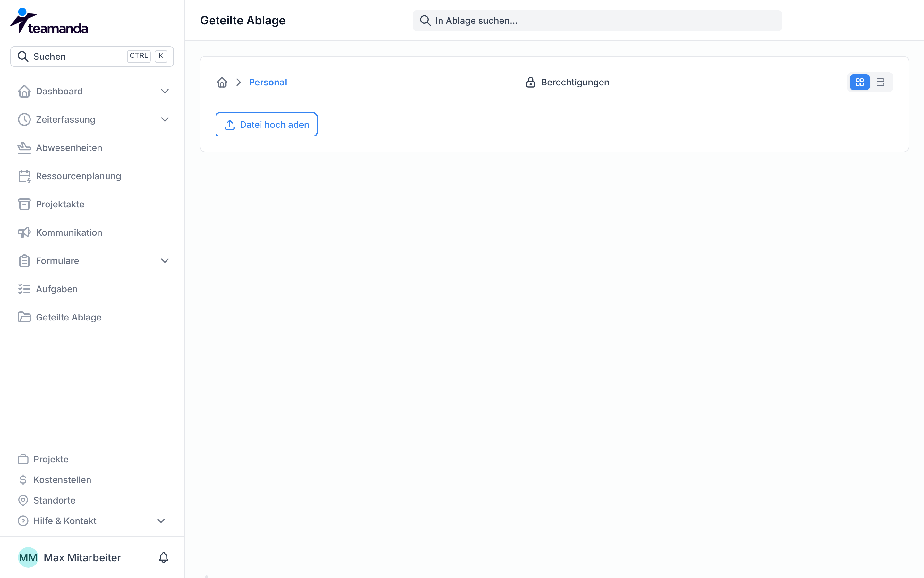Click the Standorte link
Viewport: 924px width, 578px height.
click(x=54, y=500)
